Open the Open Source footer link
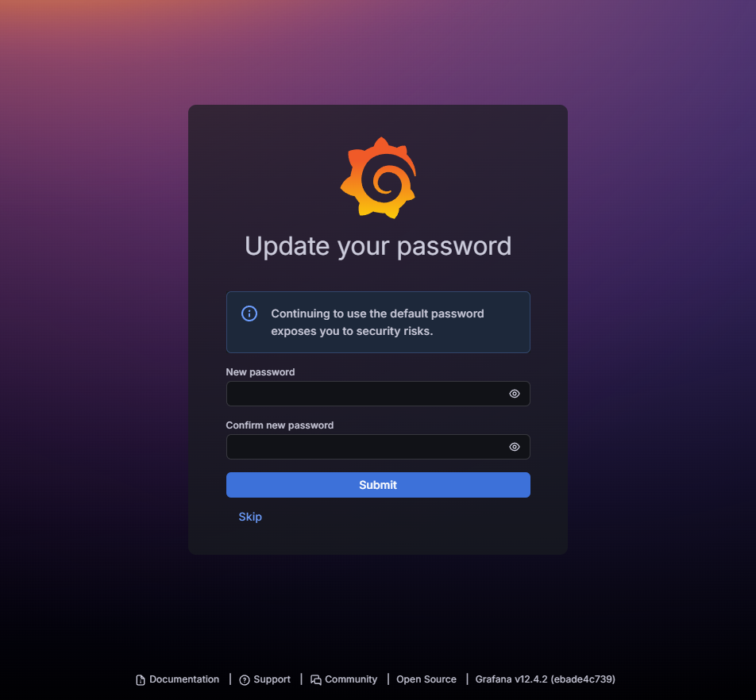 (x=426, y=679)
